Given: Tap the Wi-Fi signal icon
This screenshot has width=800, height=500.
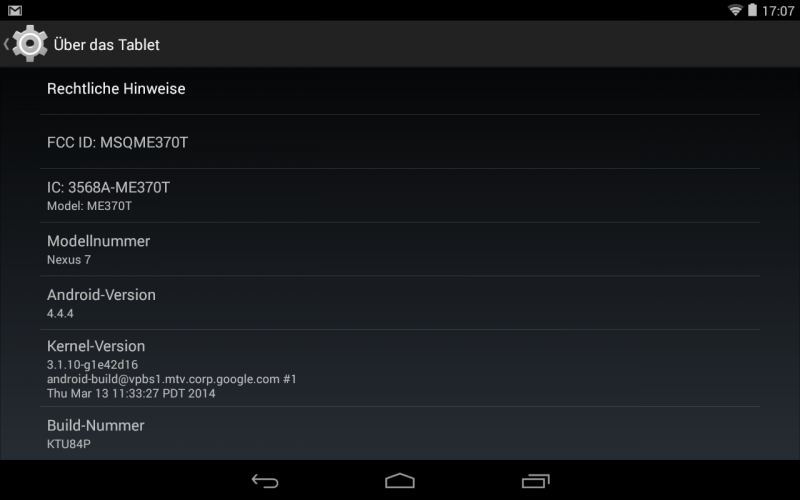Looking at the screenshot, I should click(x=735, y=10).
